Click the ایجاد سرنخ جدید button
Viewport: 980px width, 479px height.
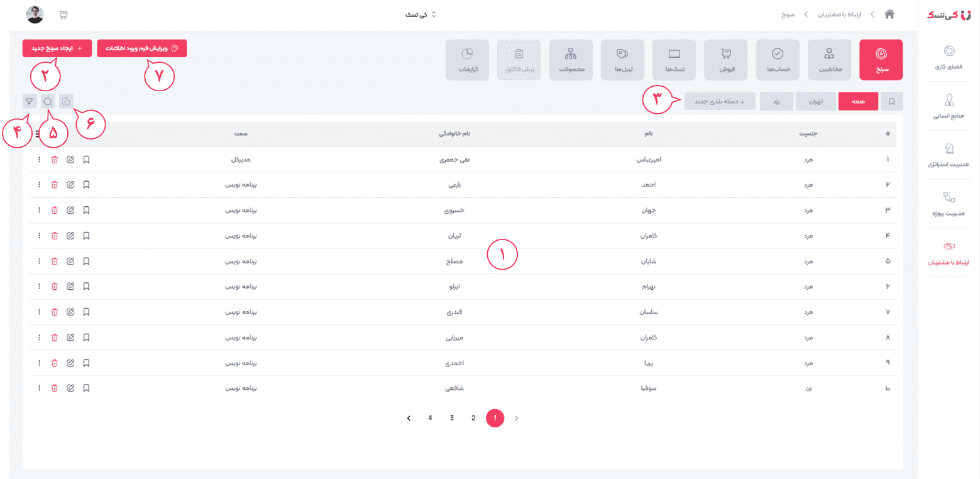point(57,48)
